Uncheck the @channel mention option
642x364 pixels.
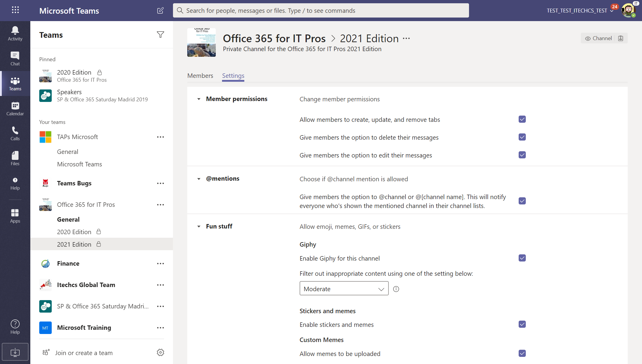(x=522, y=201)
